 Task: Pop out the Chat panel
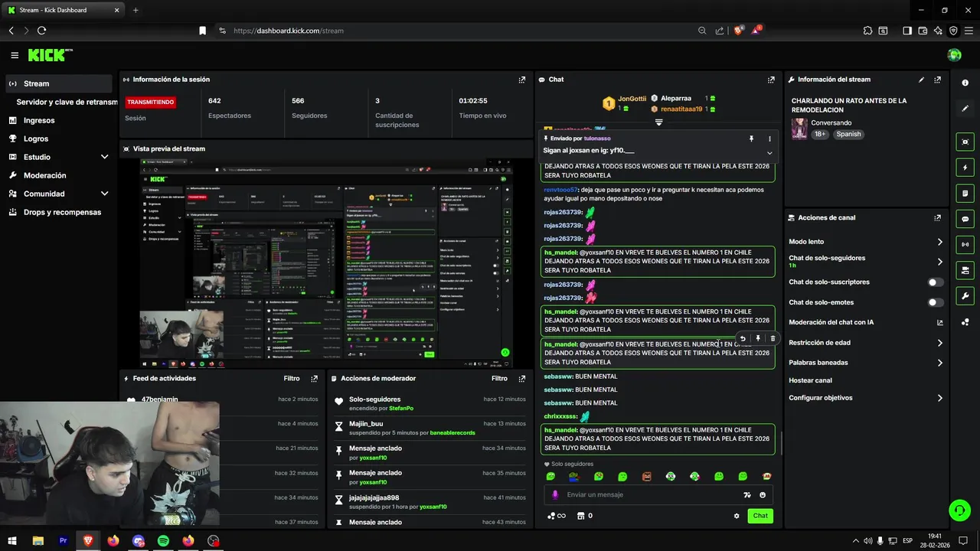click(771, 80)
